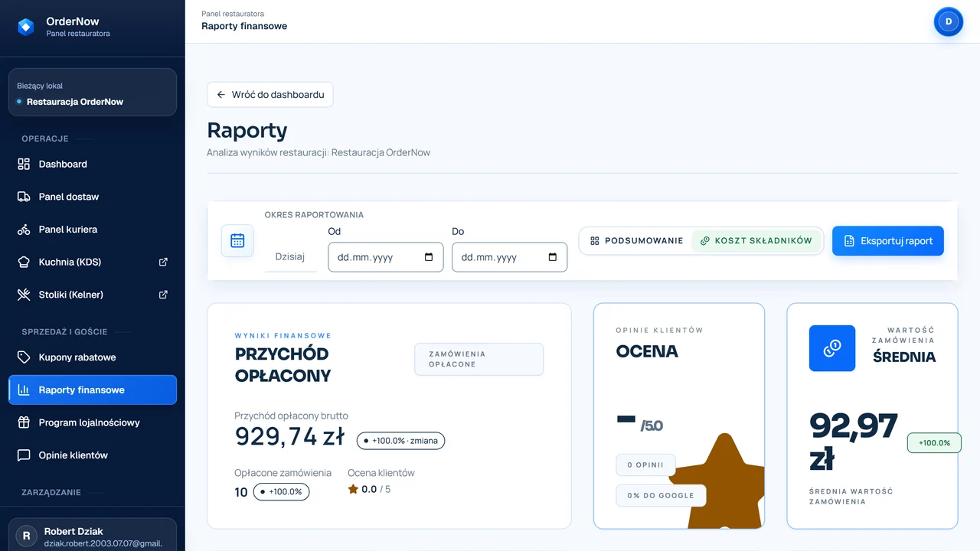Image resolution: width=980 pixels, height=551 pixels.
Task: Click the +100.0% green badge on Średnia card
Action: pyautogui.click(x=934, y=443)
